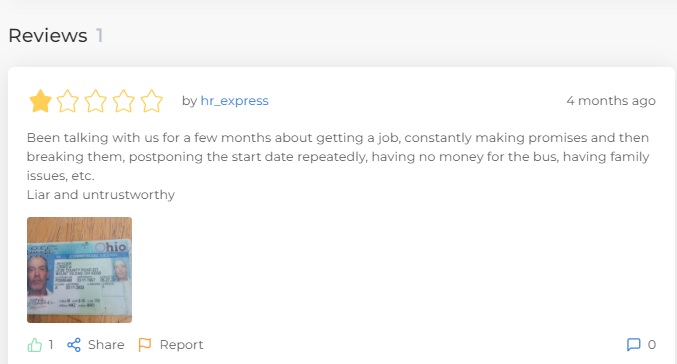Select the second empty rating star
Viewport: 677px width, 364px height.
(68, 101)
